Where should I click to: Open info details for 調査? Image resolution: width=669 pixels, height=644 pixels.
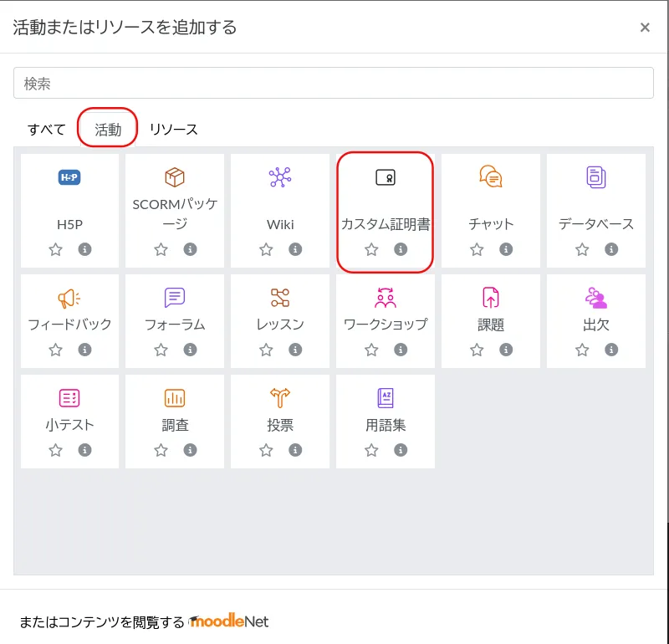(190, 450)
